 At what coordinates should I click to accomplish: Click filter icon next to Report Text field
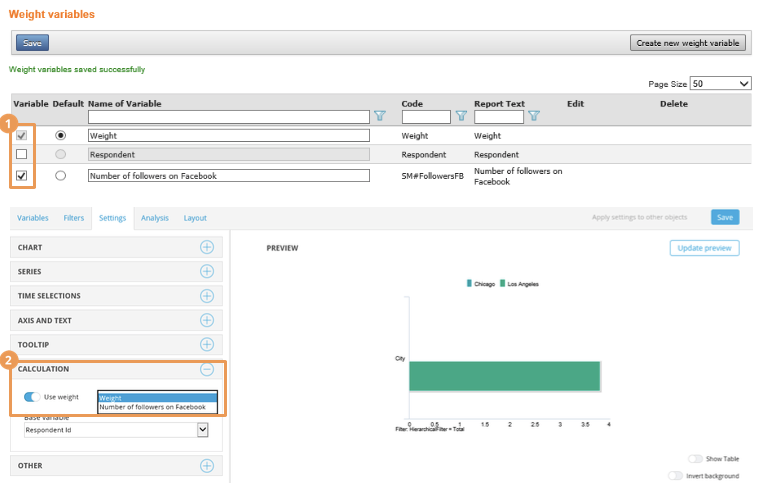pos(533,116)
